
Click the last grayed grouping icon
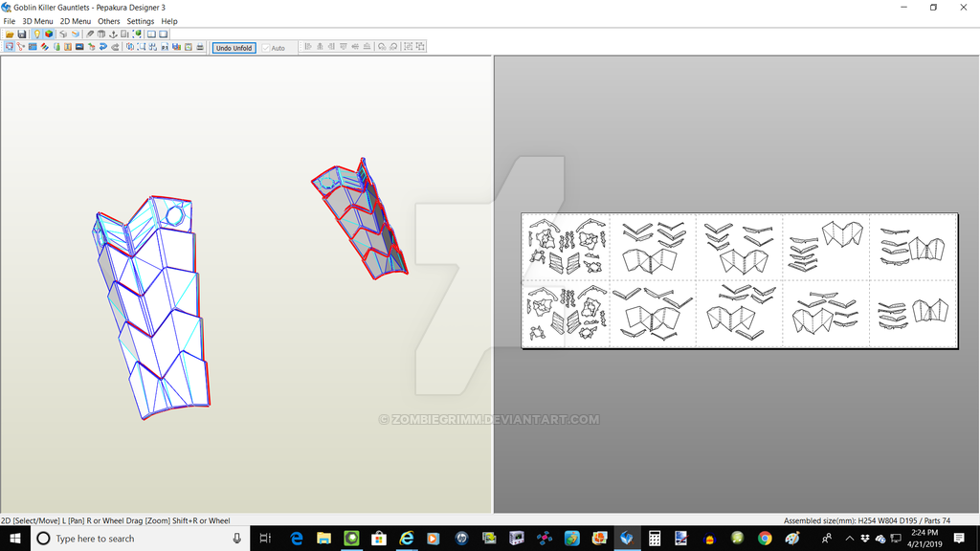(x=420, y=47)
